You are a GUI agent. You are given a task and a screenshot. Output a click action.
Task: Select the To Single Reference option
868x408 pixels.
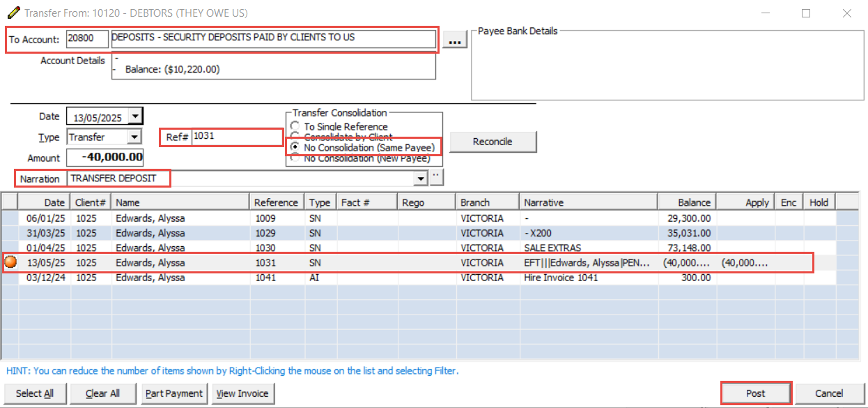pos(295,127)
